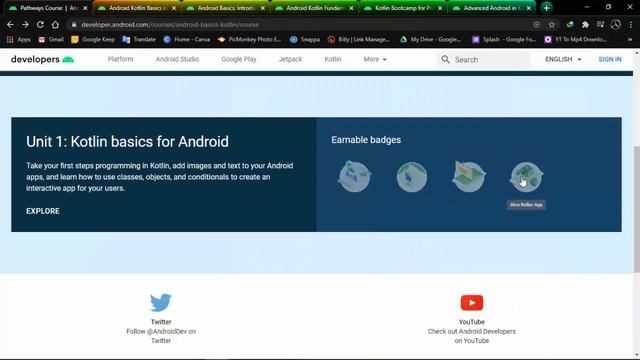
Task: Open the Jetpack nav item
Action: tap(290, 59)
